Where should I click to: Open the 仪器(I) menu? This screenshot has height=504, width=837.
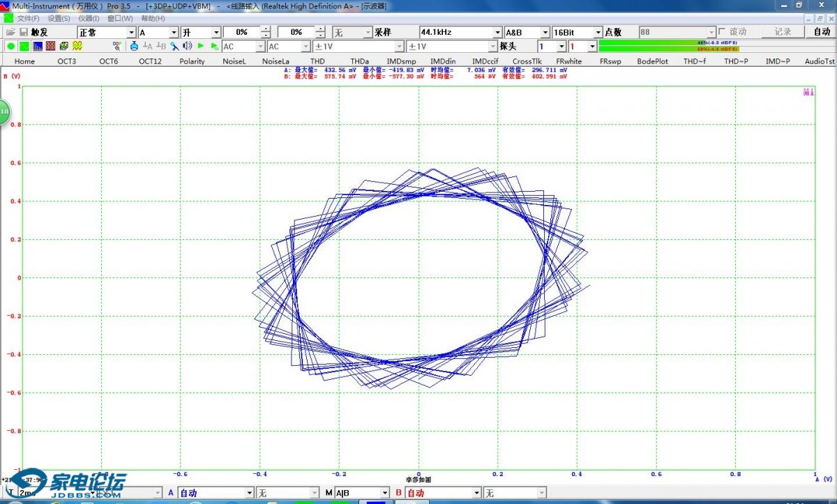click(89, 18)
